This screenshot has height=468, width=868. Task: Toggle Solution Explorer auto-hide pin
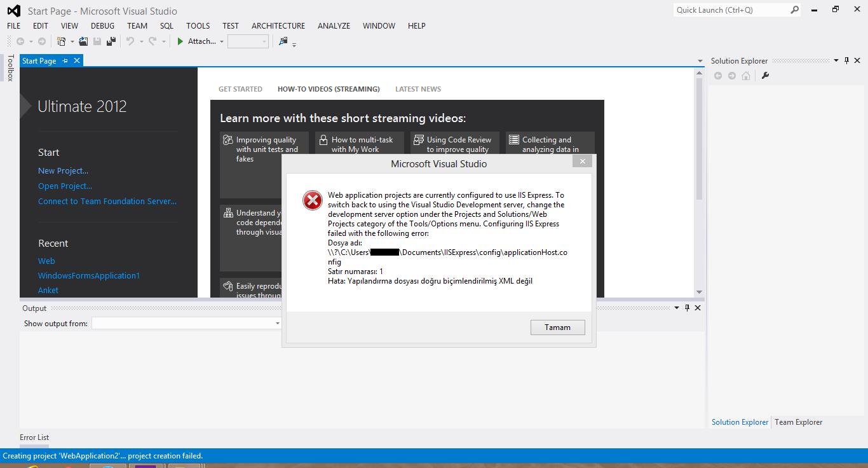[x=846, y=60]
